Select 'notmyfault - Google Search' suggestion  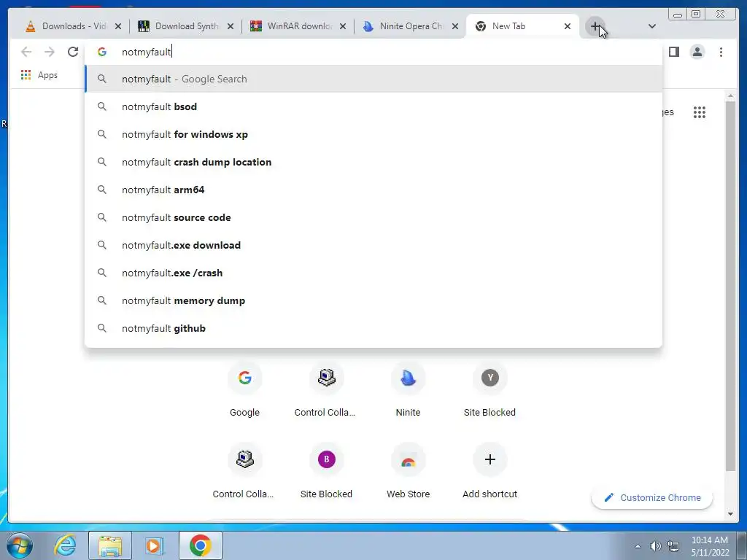(x=373, y=79)
